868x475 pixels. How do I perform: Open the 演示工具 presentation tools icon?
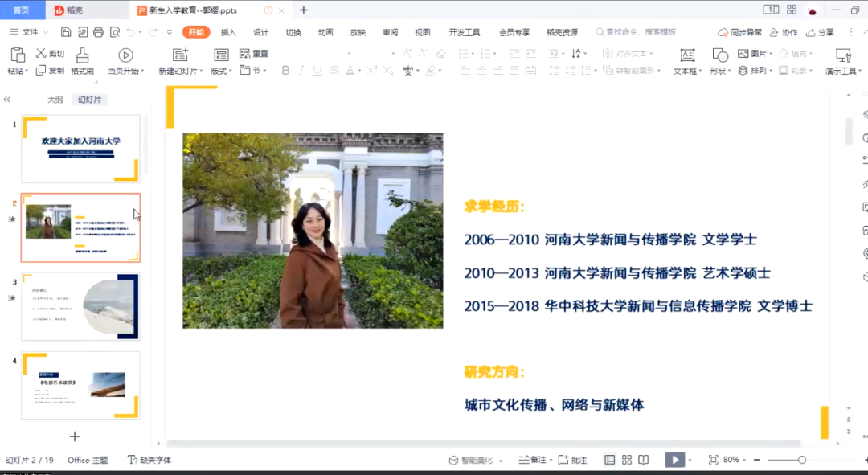(x=843, y=55)
